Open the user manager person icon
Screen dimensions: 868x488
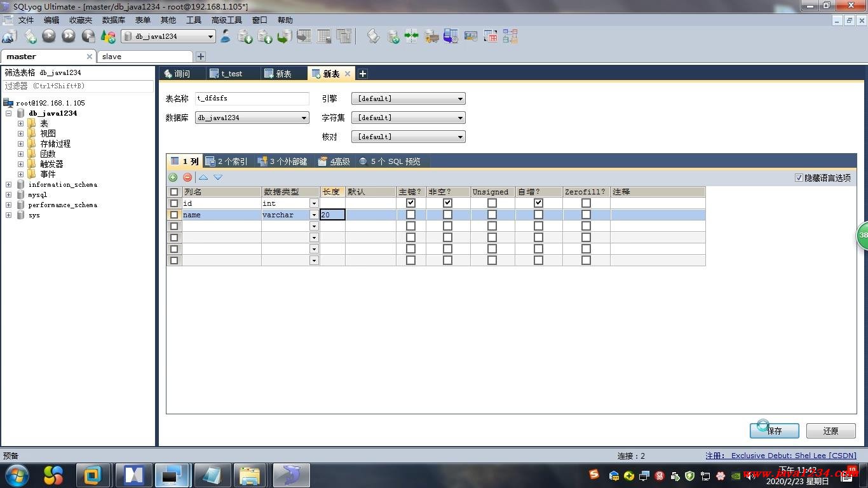coord(226,36)
